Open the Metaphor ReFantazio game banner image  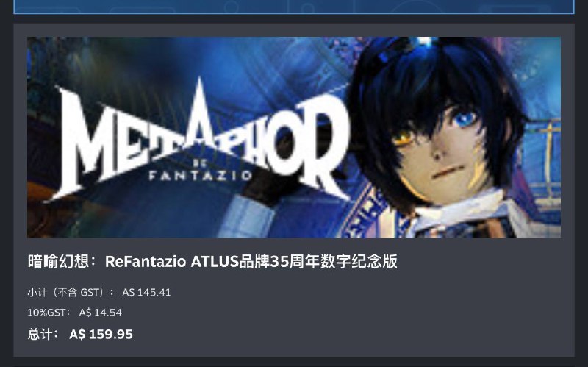click(x=294, y=137)
